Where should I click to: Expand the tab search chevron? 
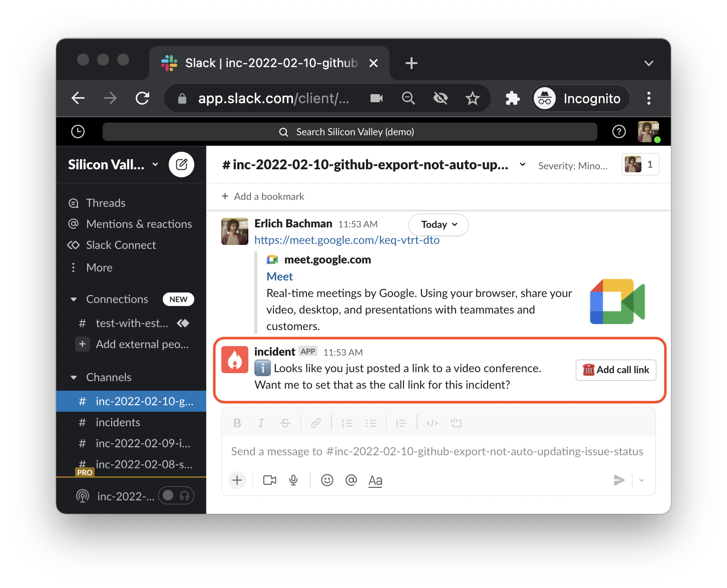(649, 63)
